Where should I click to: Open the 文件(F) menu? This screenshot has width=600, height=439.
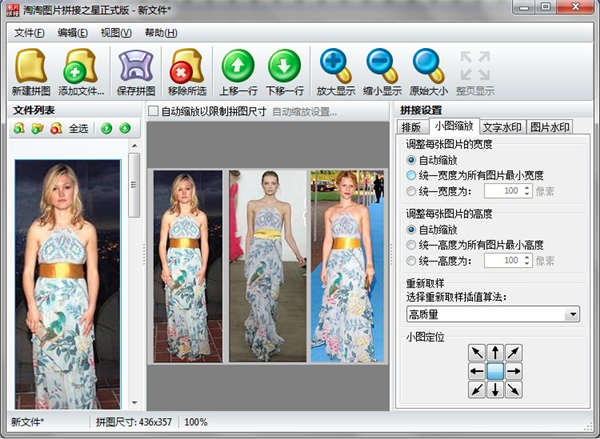point(29,32)
